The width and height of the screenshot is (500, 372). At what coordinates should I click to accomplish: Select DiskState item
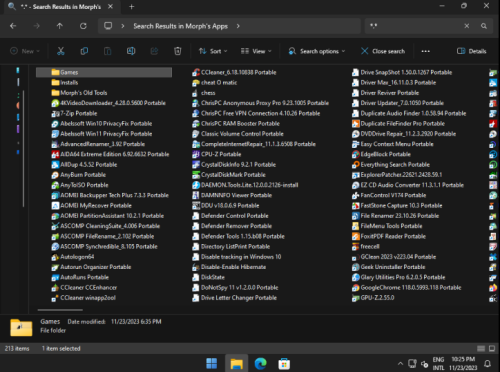208,277
